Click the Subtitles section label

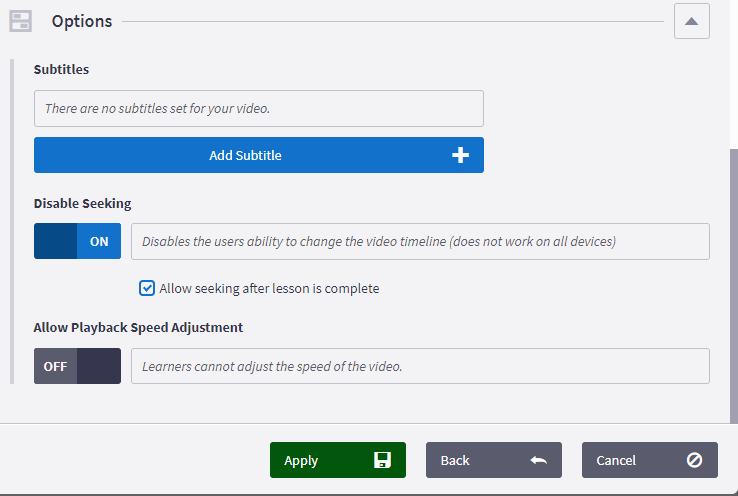(x=61, y=70)
